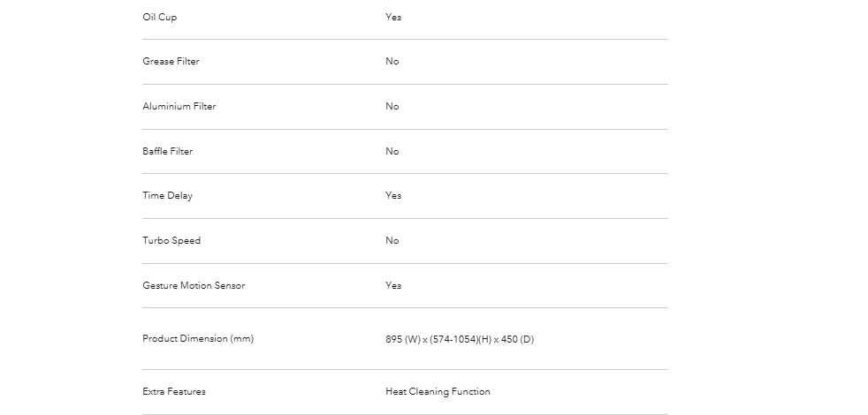Click the Turbo Speed 'No' value
Viewport: 868px width, 415px height.
coord(392,241)
